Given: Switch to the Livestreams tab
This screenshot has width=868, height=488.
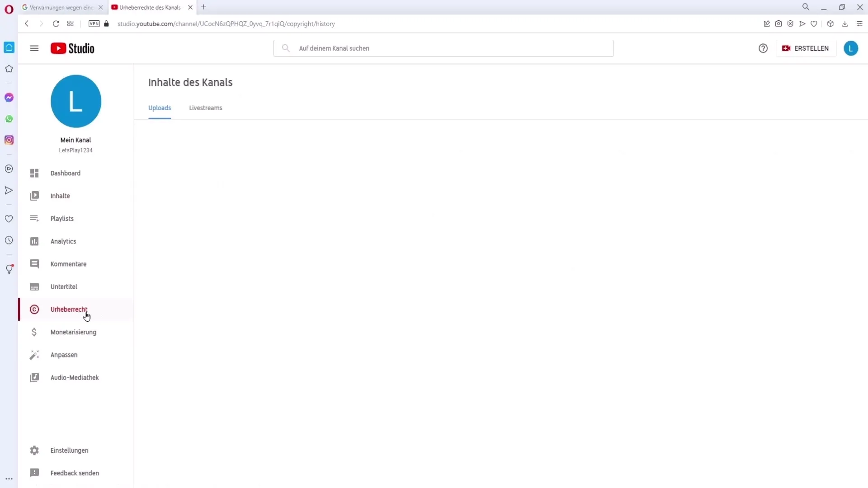Looking at the screenshot, I should pyautogui.click(x=205, y=108).
